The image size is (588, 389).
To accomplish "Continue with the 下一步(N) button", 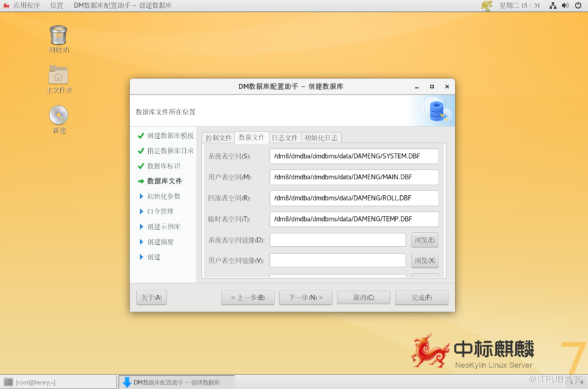I will [306, 298].
